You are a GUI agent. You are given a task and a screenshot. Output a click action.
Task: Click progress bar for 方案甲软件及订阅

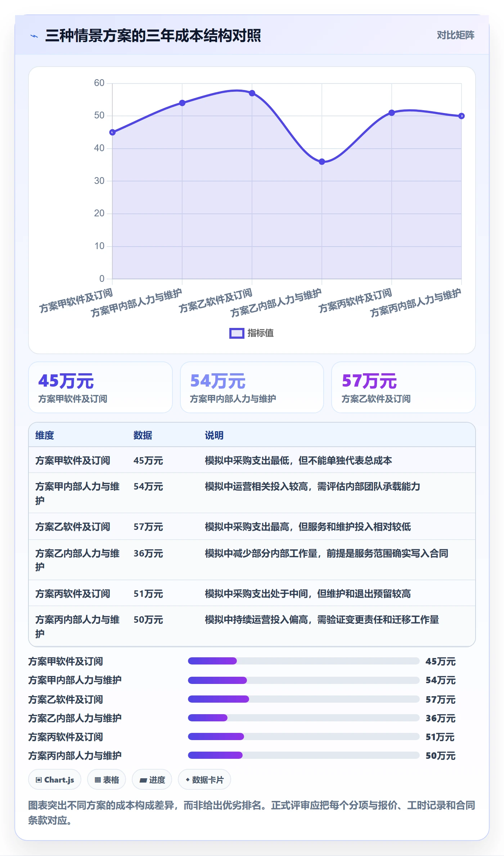pyautogui.click(x=303, y=661)
